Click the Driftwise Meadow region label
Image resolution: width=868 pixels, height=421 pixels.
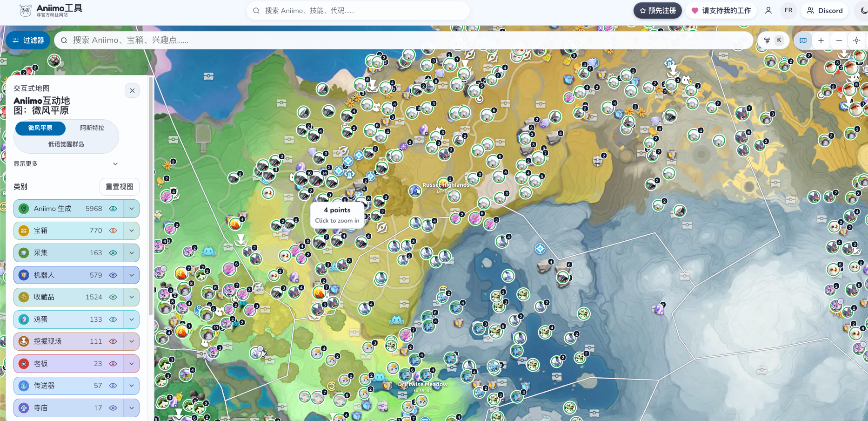[423, 385]
